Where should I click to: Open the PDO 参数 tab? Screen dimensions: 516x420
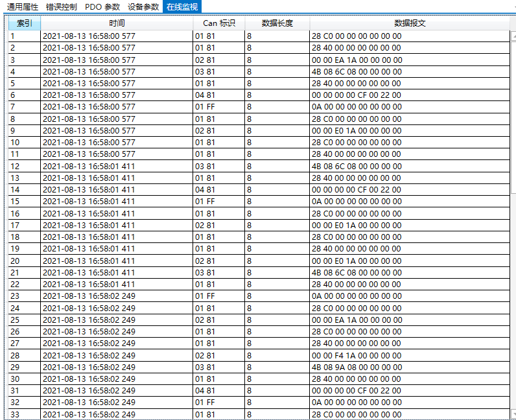click(x=102, y=6)
